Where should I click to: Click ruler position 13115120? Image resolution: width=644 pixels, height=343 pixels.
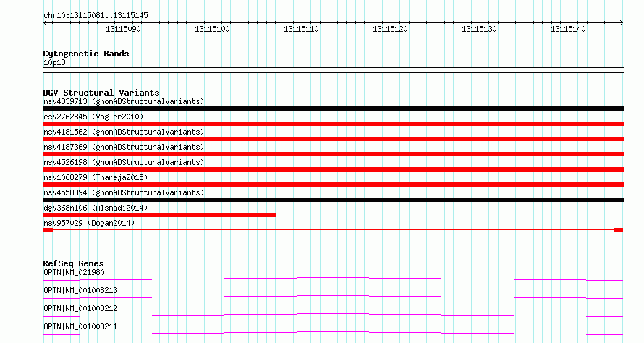(390, 29)
